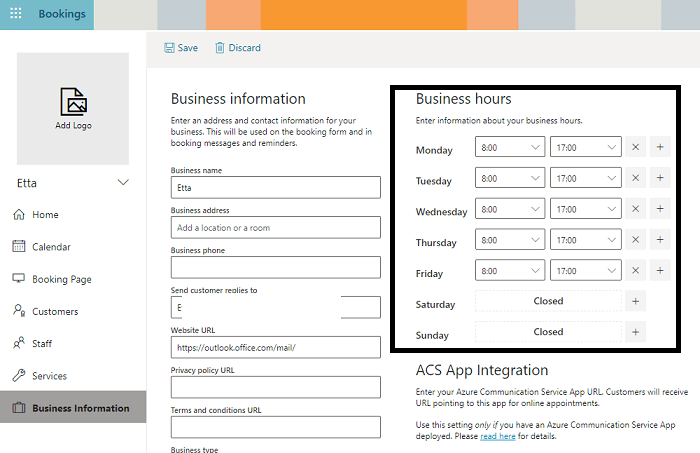The height and width of the screenshot is (453, 700).
Task: Click the Terms and conditions URL field
Action: 275,427
